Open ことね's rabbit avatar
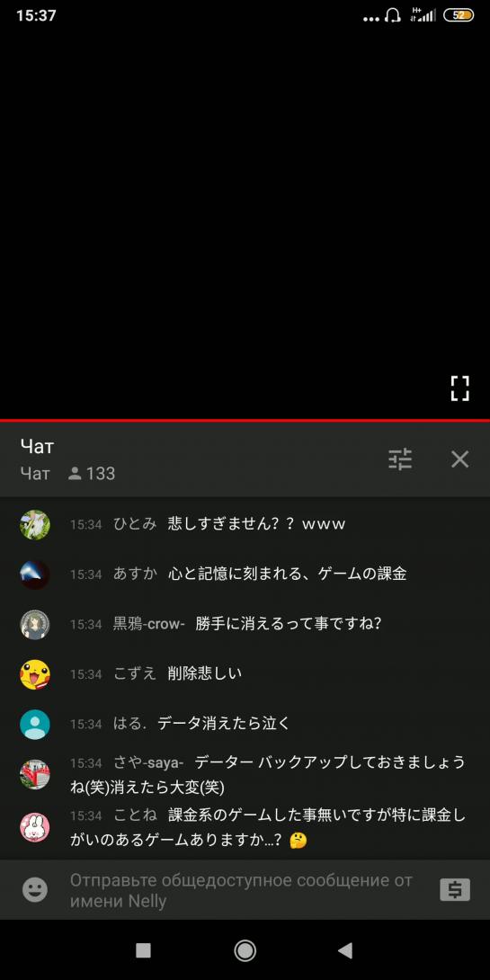The height and width of the screenshot is (980, 490). coord(35,827)
